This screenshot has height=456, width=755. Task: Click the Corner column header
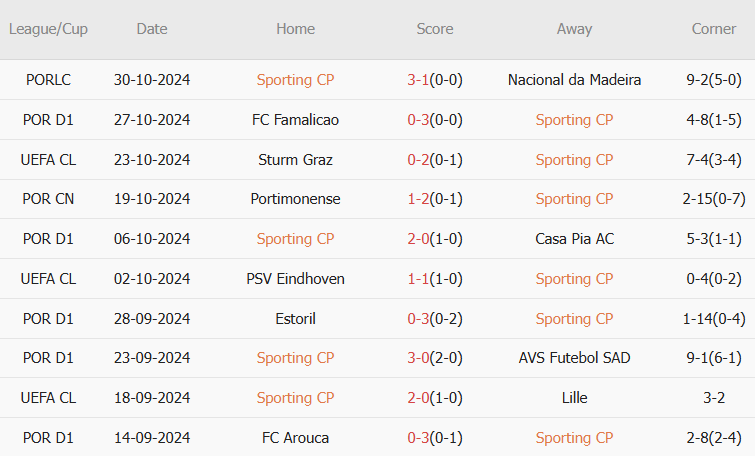[x=714, y=29]
